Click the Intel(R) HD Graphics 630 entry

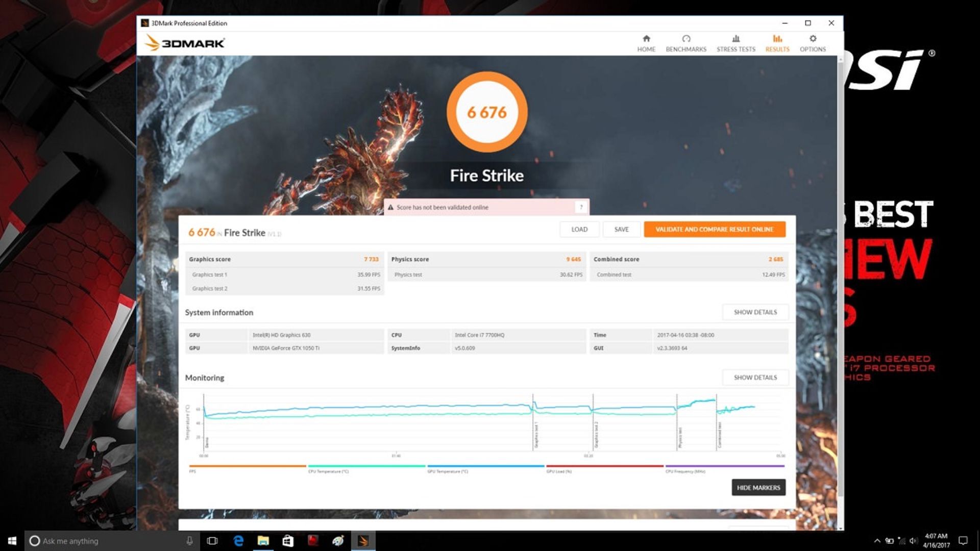tap(281, 335)
